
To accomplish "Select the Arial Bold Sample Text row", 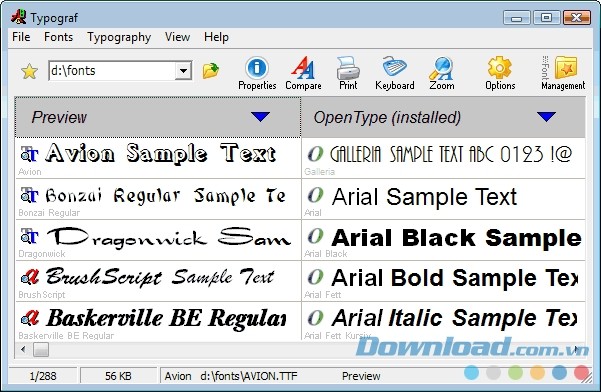I will point(443,281).
